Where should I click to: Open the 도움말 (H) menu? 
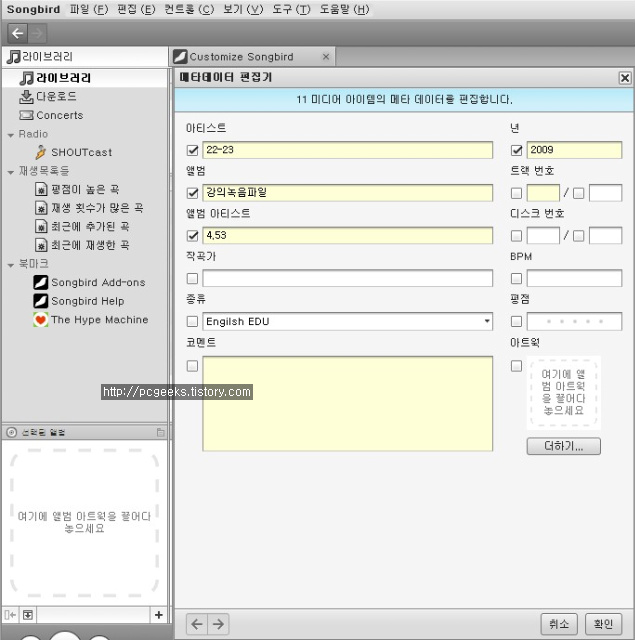344,9
